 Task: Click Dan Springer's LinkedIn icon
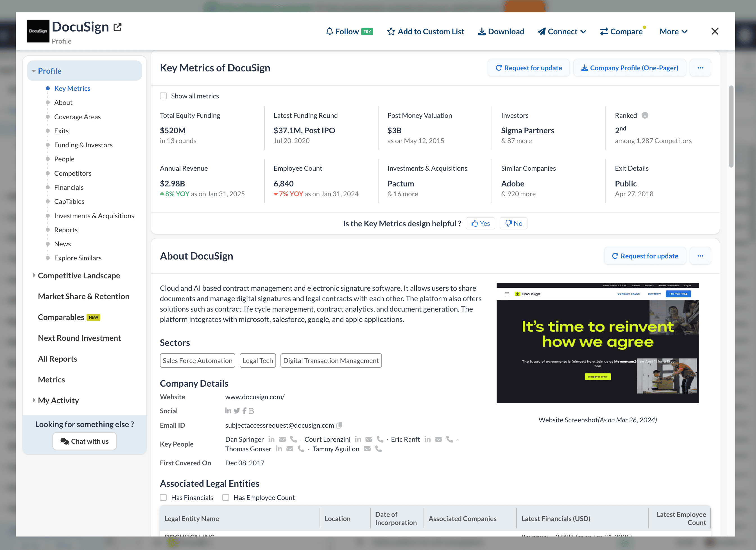(271, 439)
